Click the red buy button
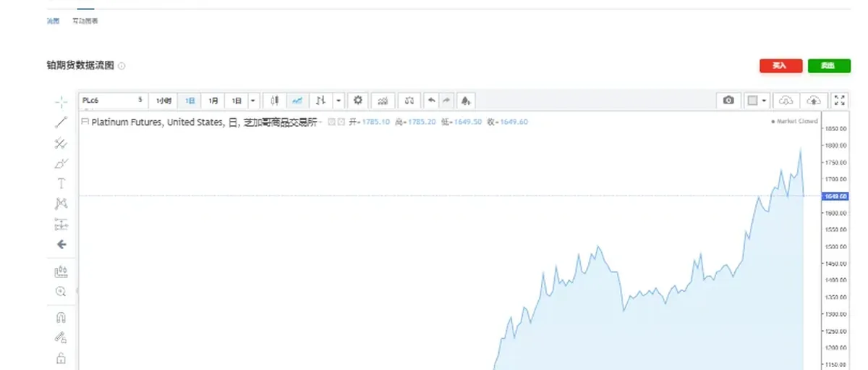This screenshot has width=868, height=370. point(781,66)
